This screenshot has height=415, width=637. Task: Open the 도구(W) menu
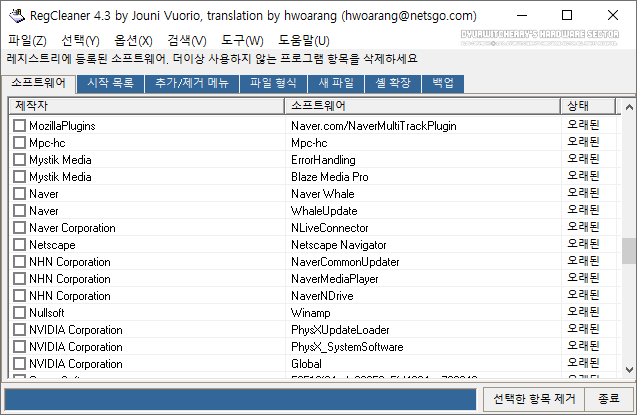[242, 41]
